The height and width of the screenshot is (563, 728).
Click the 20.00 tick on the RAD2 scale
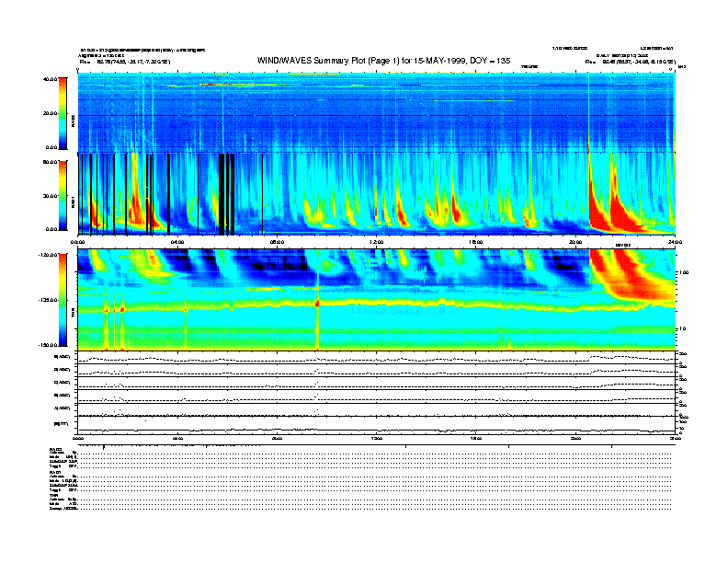50,113
